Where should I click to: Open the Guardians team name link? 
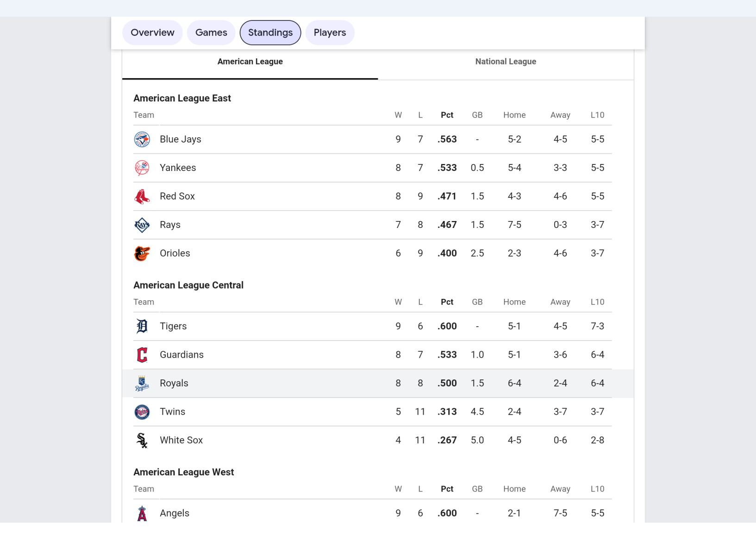(181, 354)
